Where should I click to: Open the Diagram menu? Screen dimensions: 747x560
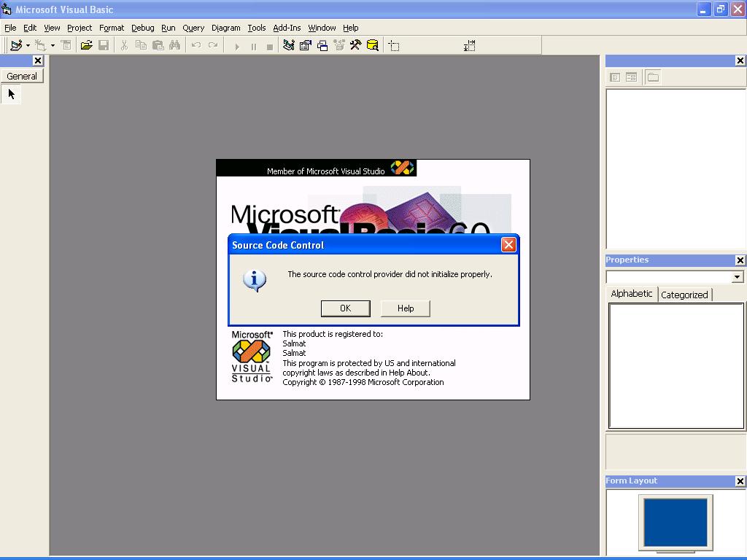pyautogui.click(x=226, y=28)
